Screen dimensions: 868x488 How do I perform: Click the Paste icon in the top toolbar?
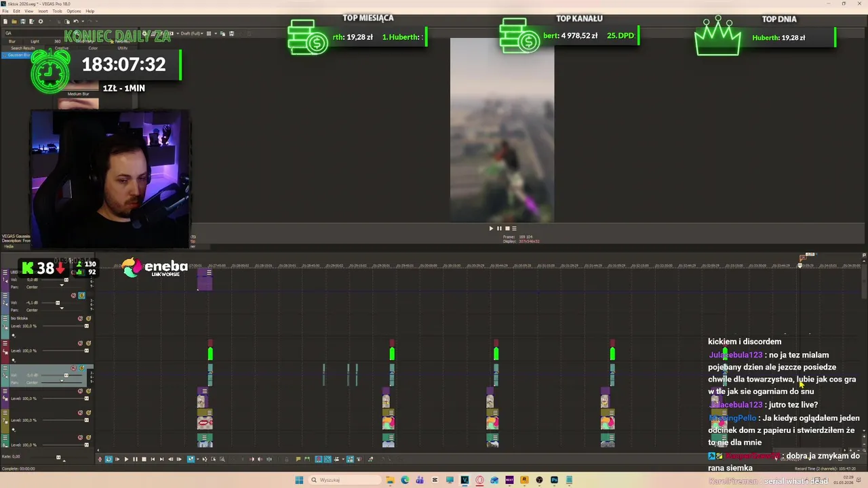pyautogui.click(x=67, y=21)
